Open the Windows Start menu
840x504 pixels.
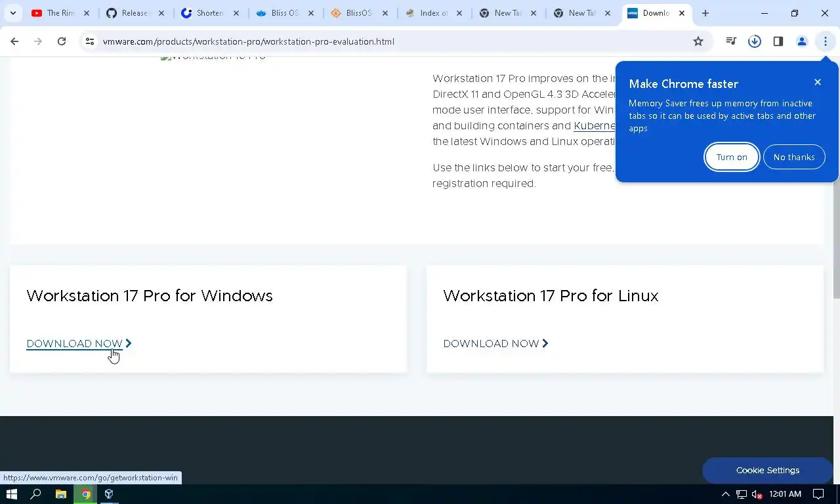[11, 494]
